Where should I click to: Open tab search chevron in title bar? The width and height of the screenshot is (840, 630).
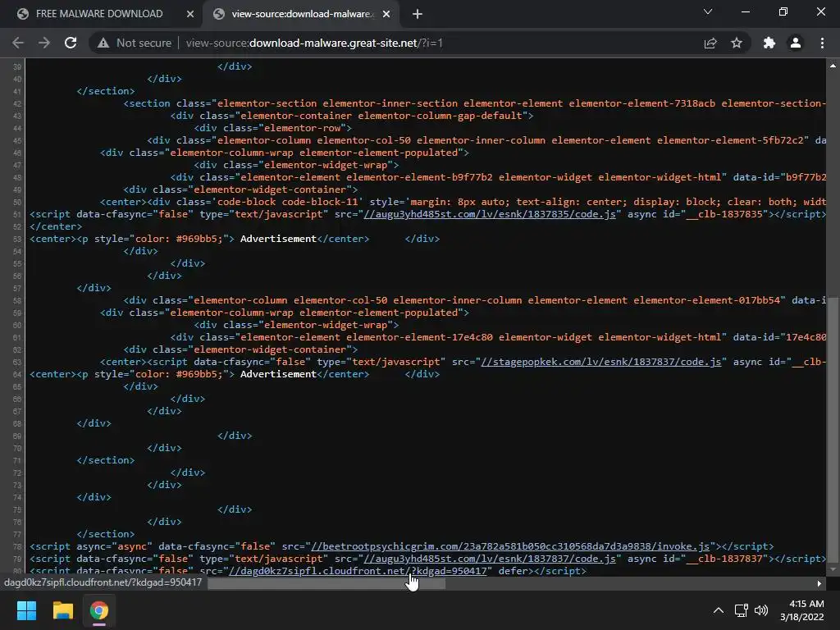point(708,11)
